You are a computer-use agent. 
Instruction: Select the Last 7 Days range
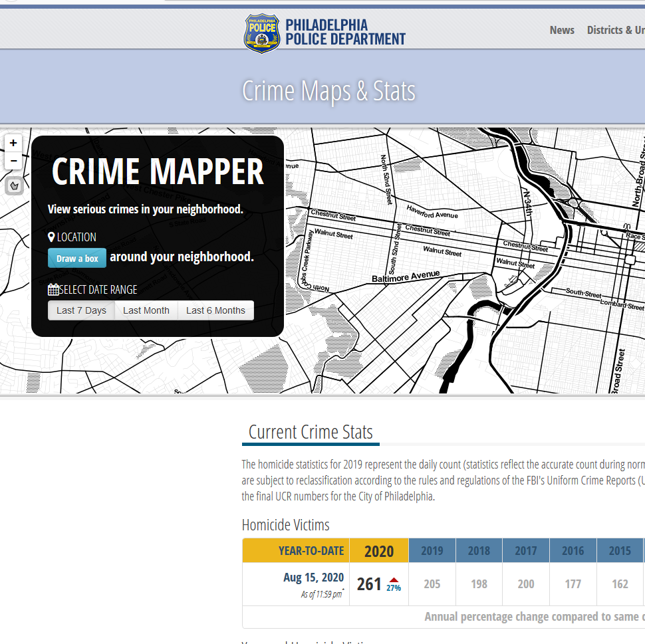(x=81, y=310)
